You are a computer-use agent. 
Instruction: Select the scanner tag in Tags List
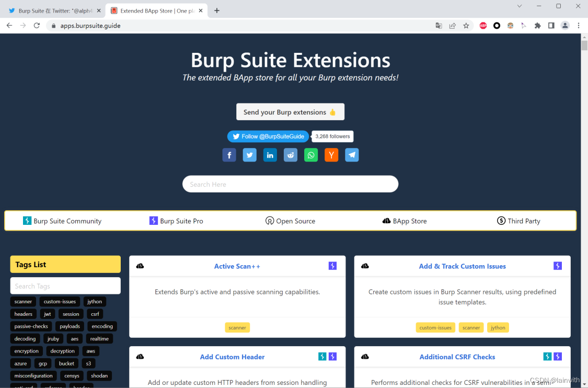pyautogui.click(x=23, y=301)
